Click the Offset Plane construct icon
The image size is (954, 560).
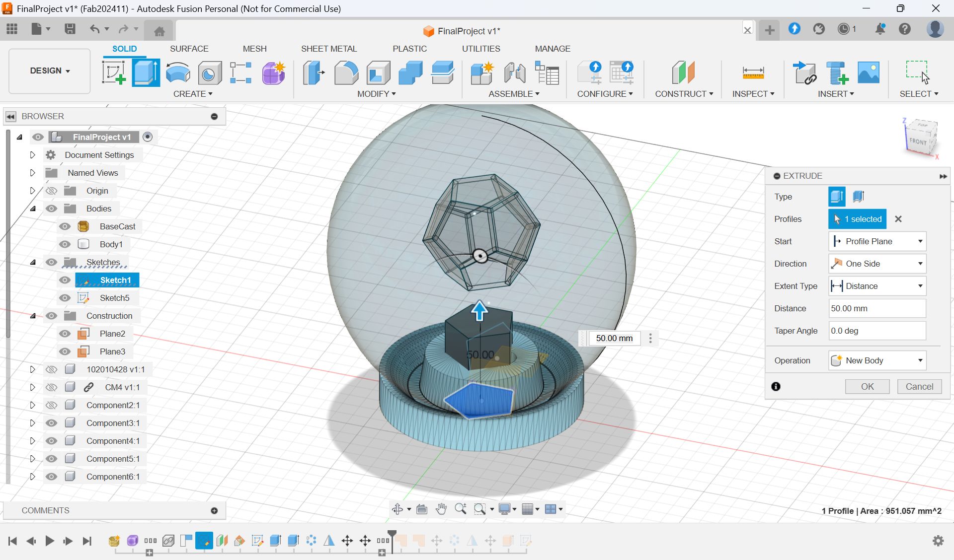[683, 72]
